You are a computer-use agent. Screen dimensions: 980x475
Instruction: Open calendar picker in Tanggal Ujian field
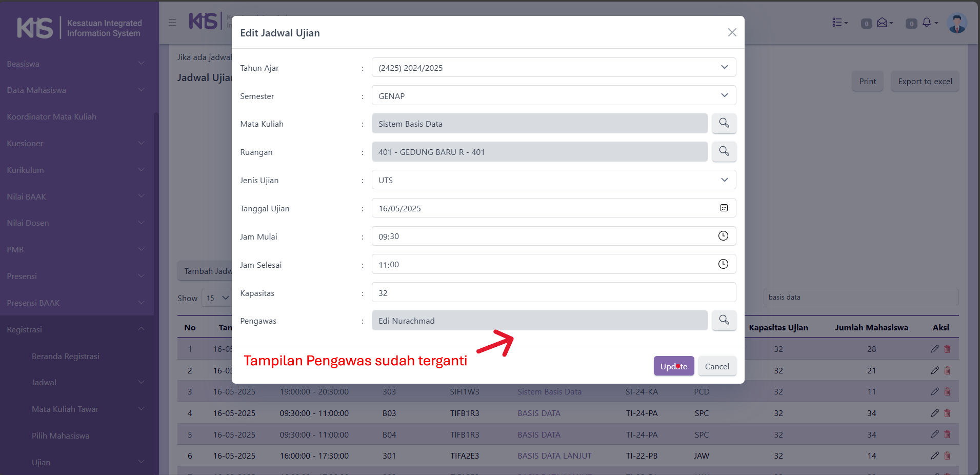(x=724, y=208)
